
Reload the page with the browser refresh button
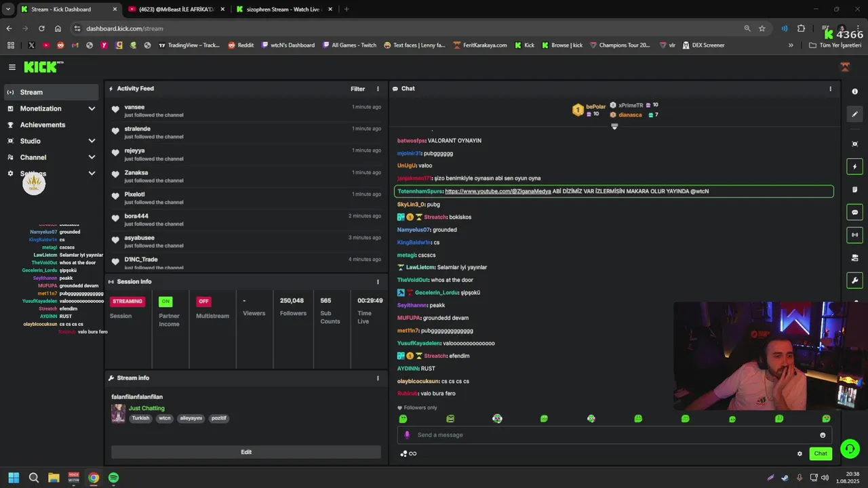[x=41, y=28]
